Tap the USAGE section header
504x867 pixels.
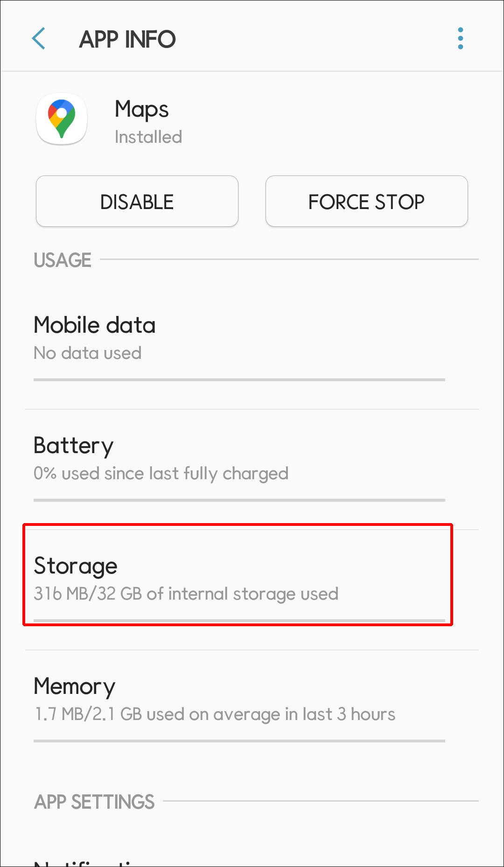point(63,260)
